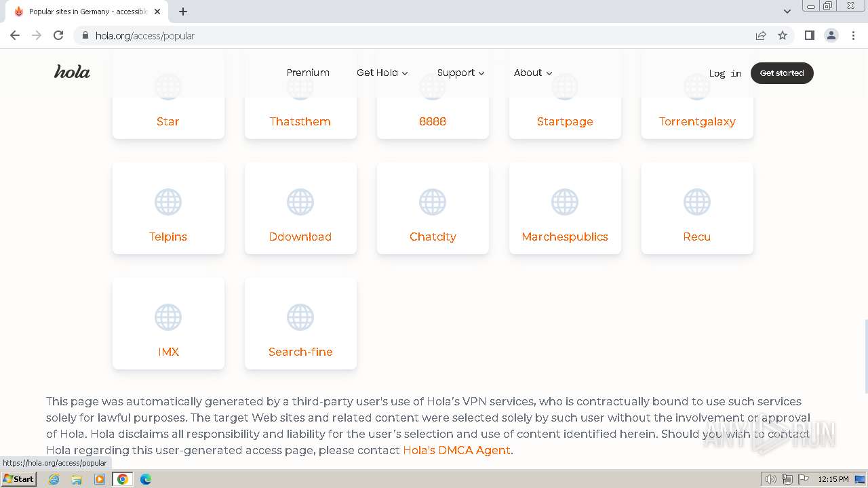The height and width of the screenshot is (488, 868).
Task: Open the Chrome three-dot menu
Action: [x=854, y=35]
